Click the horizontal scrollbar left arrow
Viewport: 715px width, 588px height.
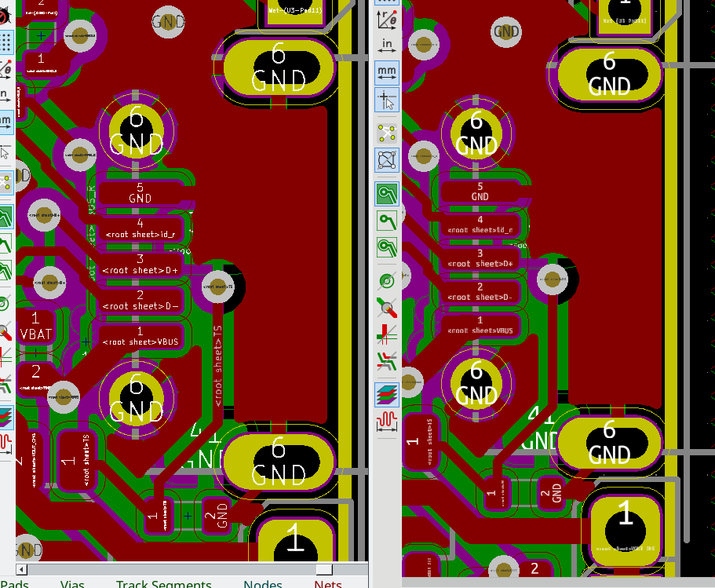coord(21,569)
